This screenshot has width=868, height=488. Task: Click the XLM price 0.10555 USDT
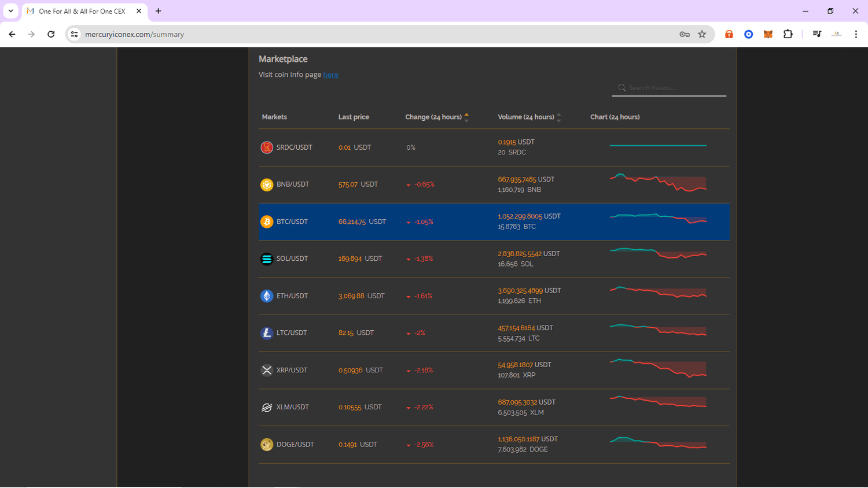point(360,408)
